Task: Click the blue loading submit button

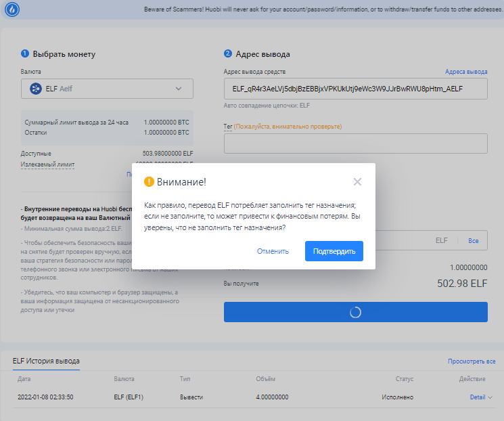Action: point(355,312)
